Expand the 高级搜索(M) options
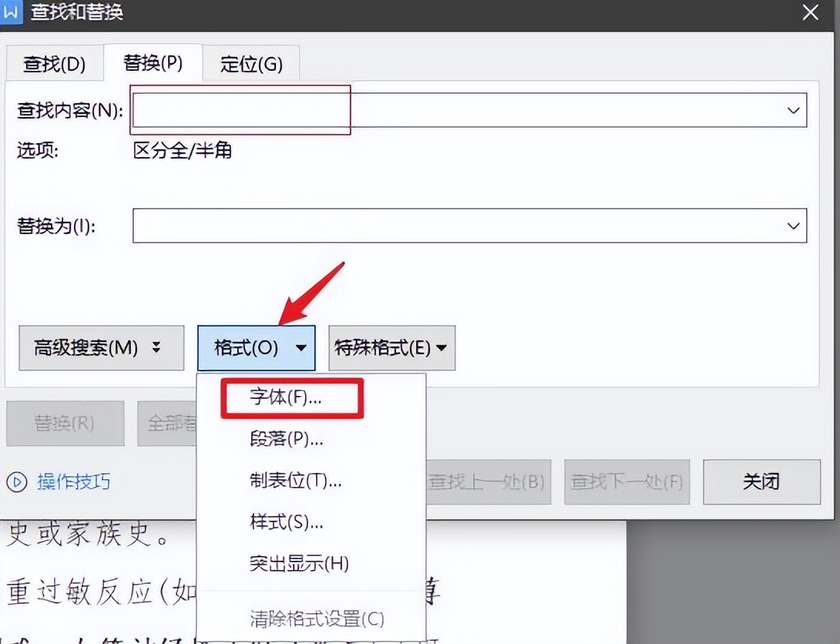 (x=101, y=348)
